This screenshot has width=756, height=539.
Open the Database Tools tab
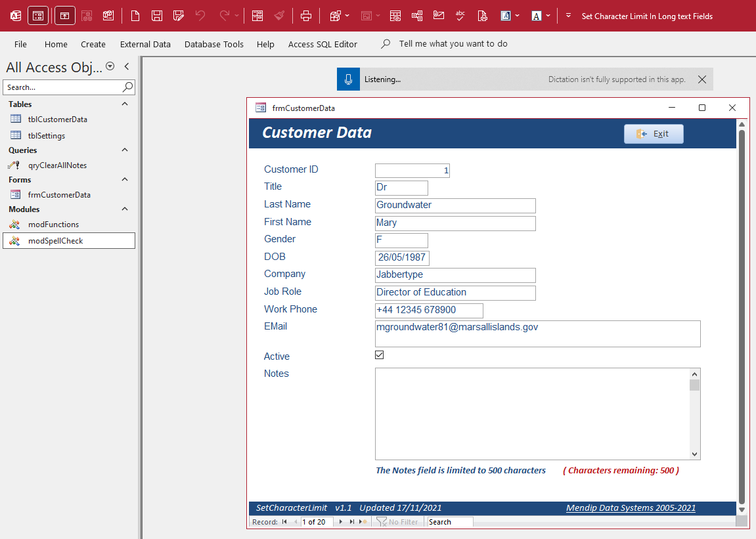click(x=214, y=45)
